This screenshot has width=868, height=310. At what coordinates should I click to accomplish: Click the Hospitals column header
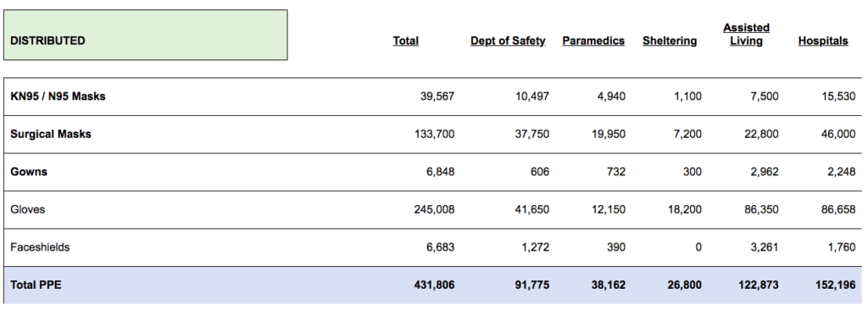[823, 41]
